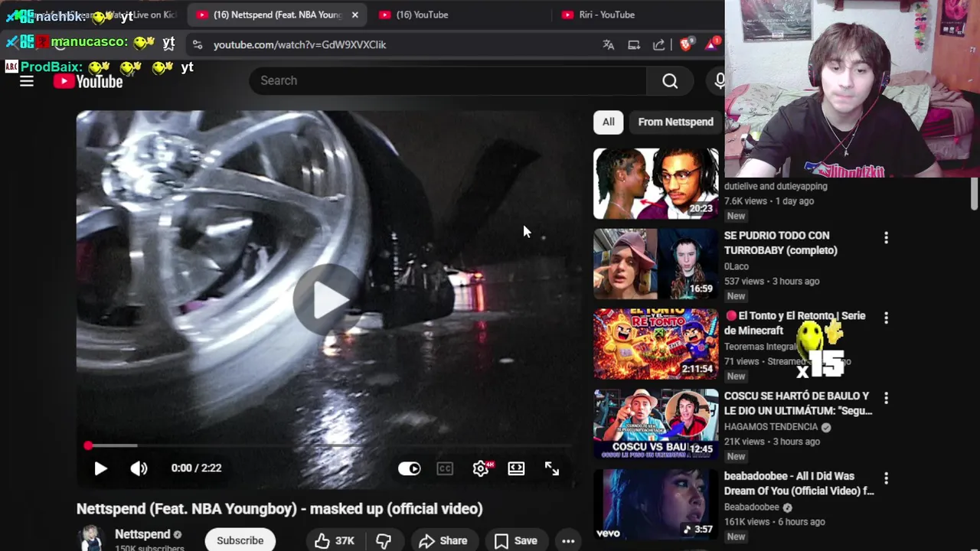This screenshot has height=551, width=980.
Task: Click the title SE PUDRIO TODO CON TURROBABY
Action: pyautogui.click(x=780, y=243)
